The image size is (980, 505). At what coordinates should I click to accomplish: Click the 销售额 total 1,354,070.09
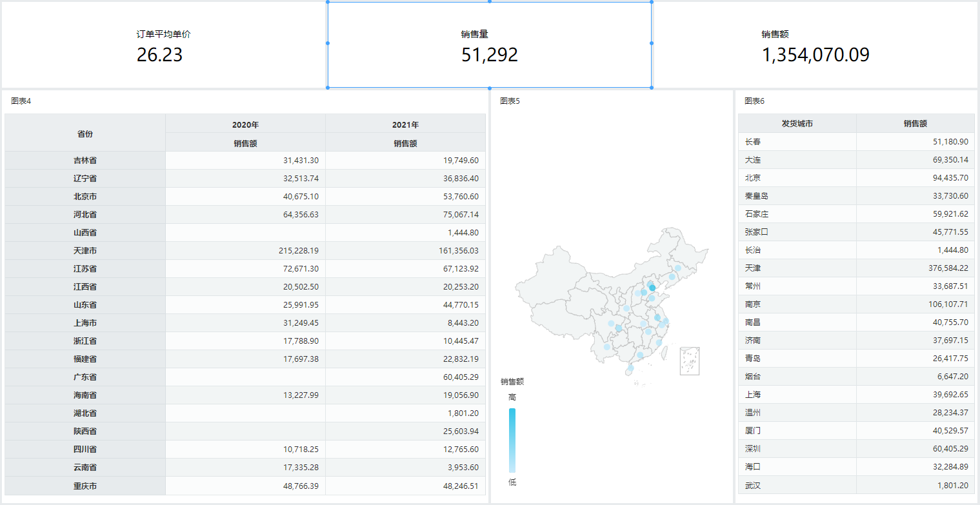pyautogui.click(x=815, y=55)
